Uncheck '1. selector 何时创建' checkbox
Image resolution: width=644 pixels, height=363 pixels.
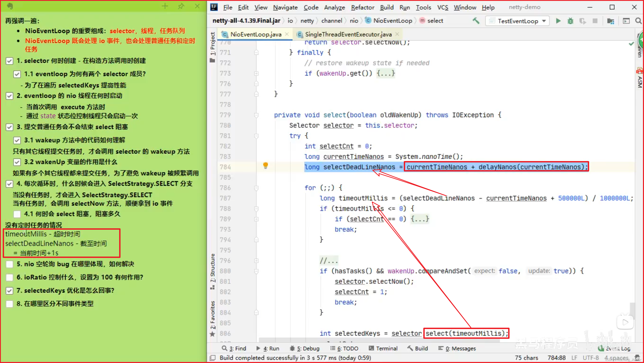(x=9, y=61)
